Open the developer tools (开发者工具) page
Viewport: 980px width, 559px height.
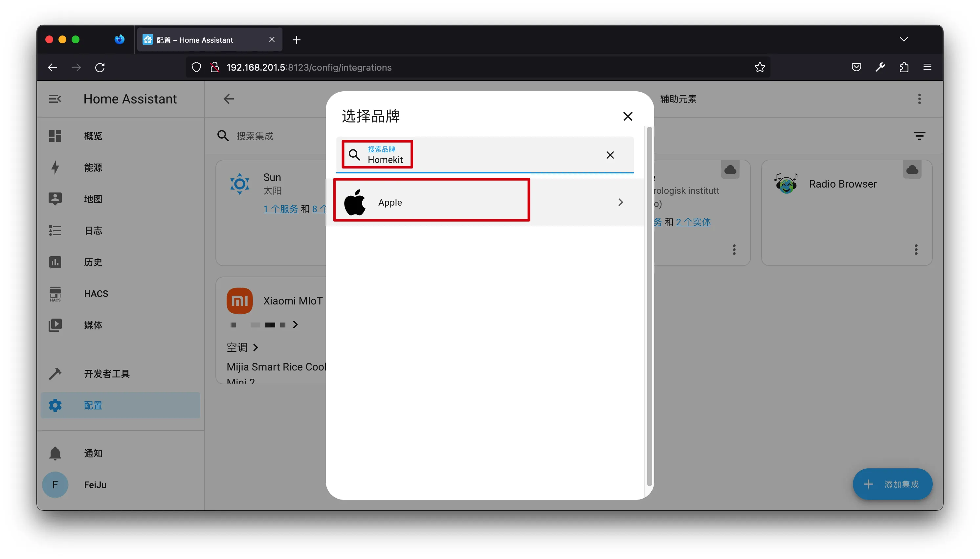tap(107, 373)
